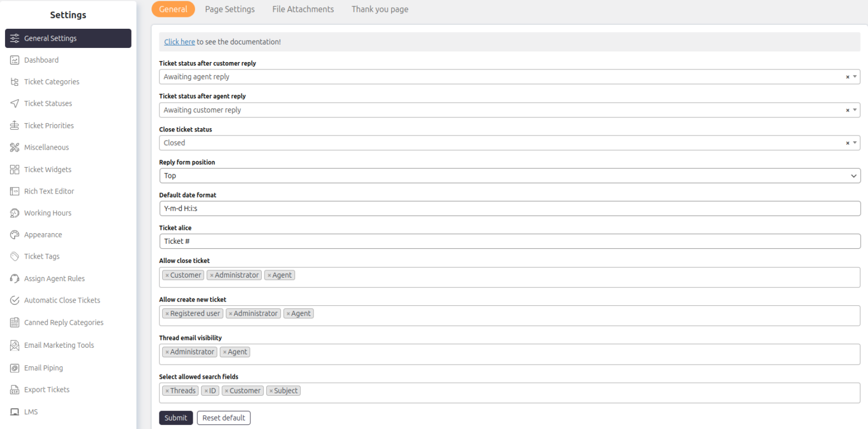Click the Ticket Categories tree icon

coord(15,82)
